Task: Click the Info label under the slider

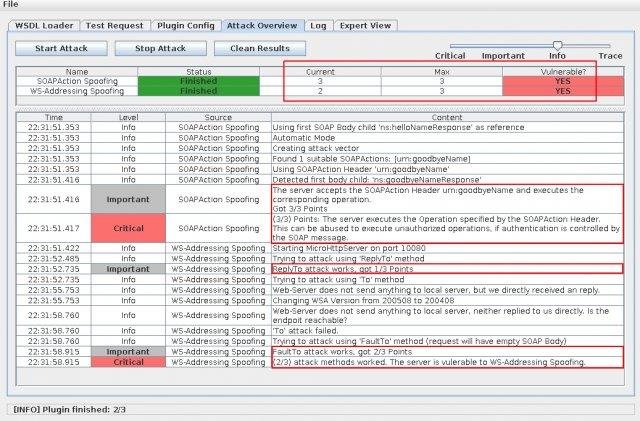Action: (557, 56)
